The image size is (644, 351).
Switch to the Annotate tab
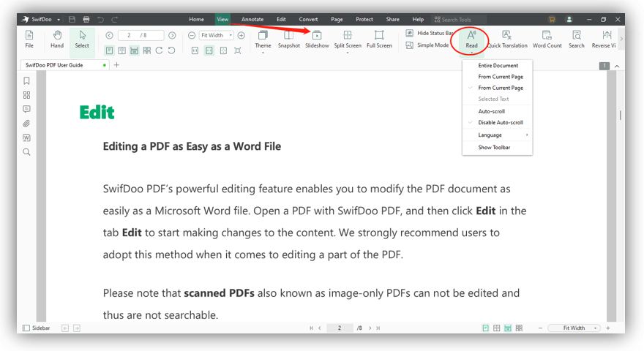click(252, 19)
